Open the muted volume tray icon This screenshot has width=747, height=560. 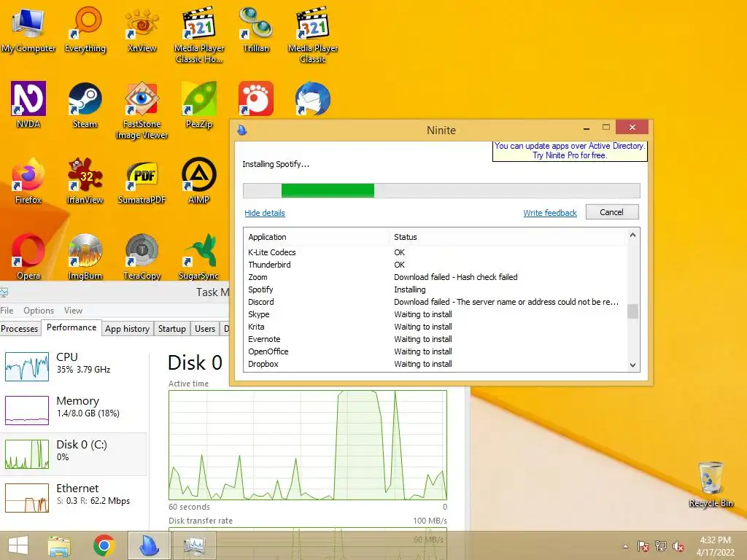[678, 546]
